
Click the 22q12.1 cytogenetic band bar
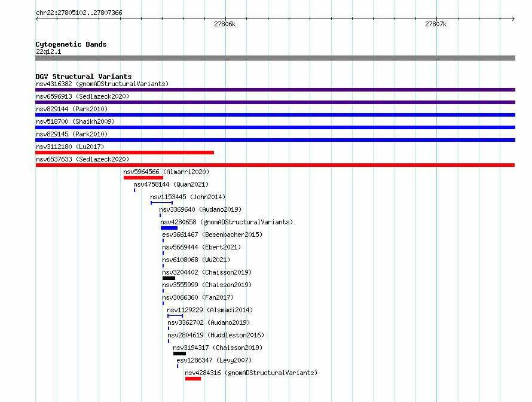point(275,58)
